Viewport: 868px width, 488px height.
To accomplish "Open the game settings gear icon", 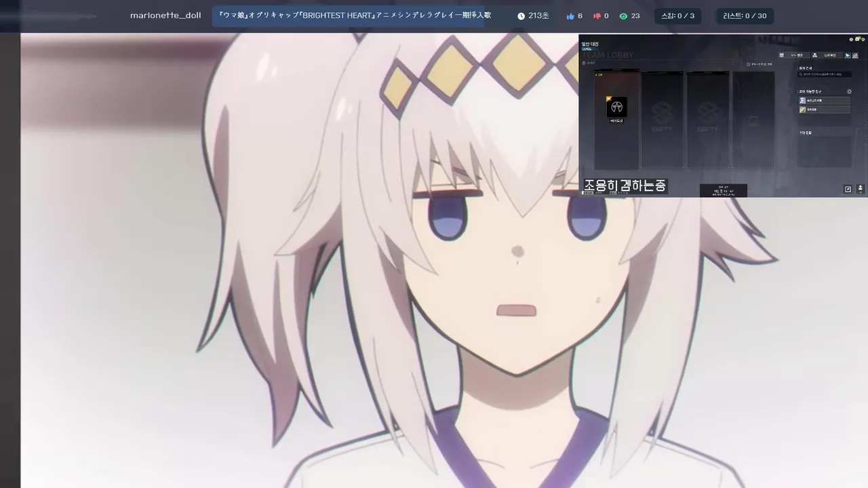I will pyautogui.click(x=863, y=39).
